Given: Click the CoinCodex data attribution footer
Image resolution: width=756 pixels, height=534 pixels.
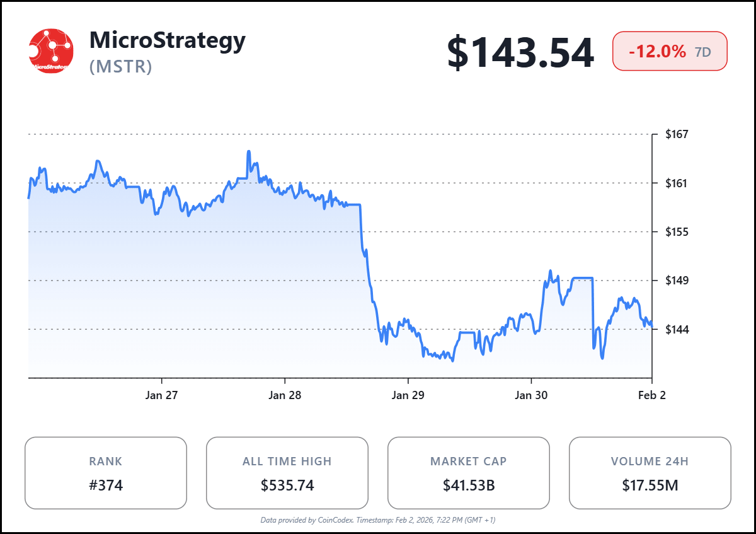Looking at the screenshot, I should (x=378, y=520).
